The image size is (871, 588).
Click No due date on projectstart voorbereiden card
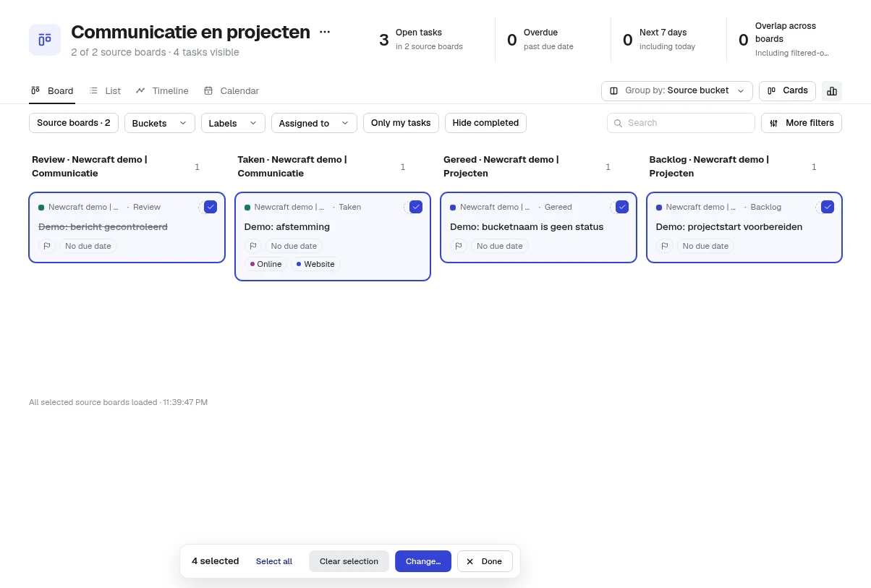[705, 246]
